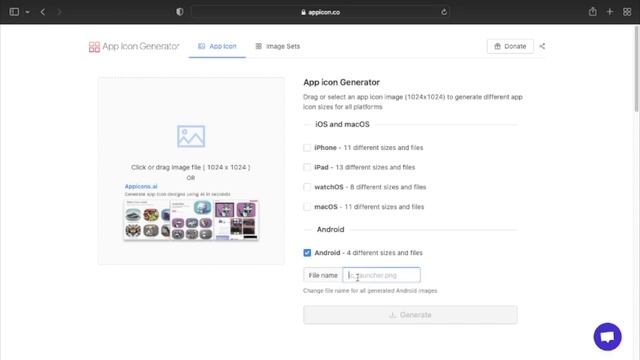Toggle the Safari sidebar button
640x360 pixels.
tap(14, 12)
